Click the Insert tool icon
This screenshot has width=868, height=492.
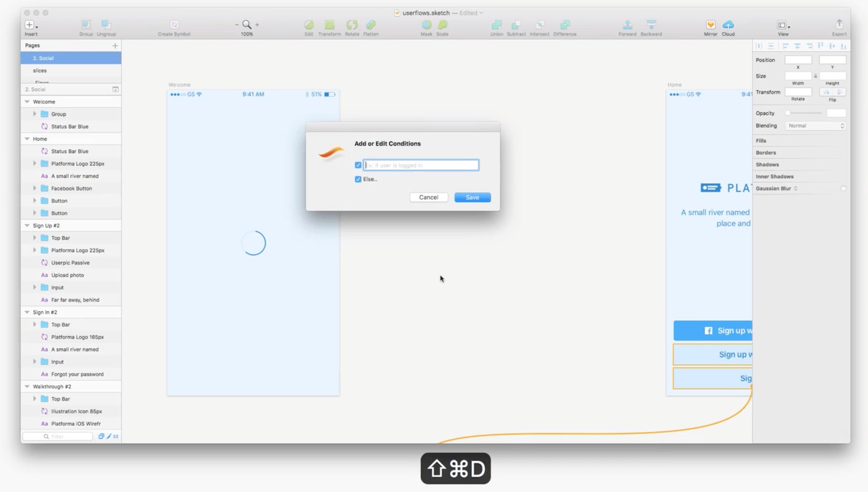coord(30,25)
